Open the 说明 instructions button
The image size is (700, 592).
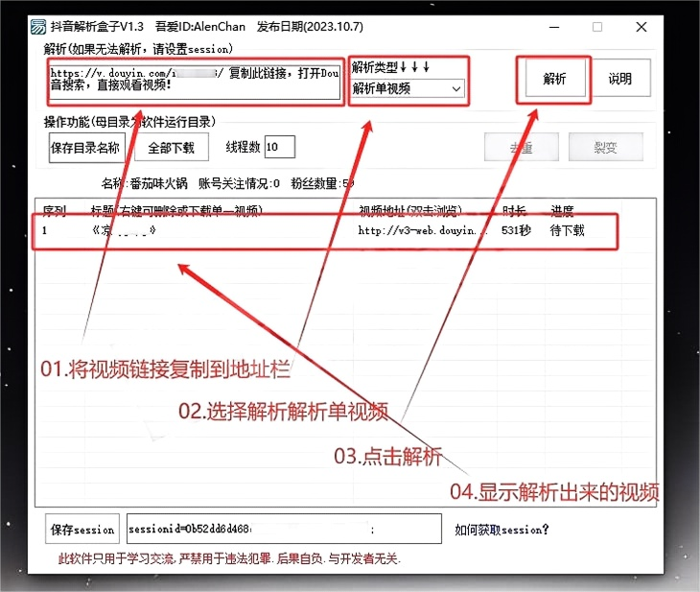tap(620, 79)
